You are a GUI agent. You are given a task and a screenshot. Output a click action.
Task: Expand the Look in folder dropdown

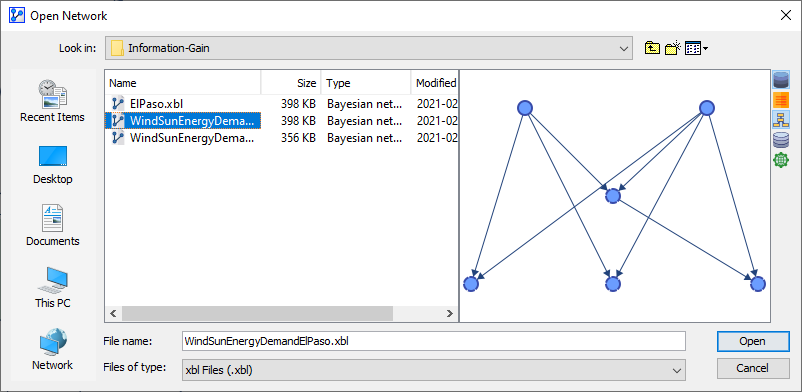click(623, 49)
